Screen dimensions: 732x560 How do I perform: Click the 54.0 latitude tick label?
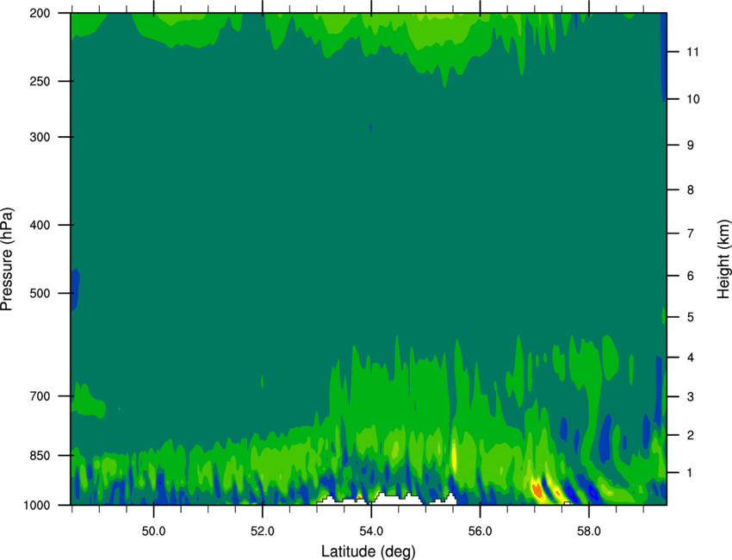pyautogui.click(x=371, y=532)
